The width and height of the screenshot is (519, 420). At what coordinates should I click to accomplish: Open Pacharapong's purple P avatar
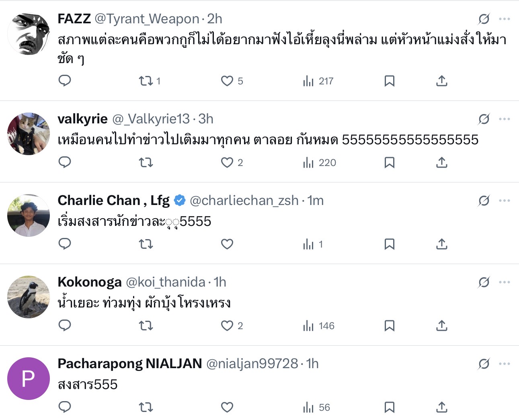tap(29, 379)
